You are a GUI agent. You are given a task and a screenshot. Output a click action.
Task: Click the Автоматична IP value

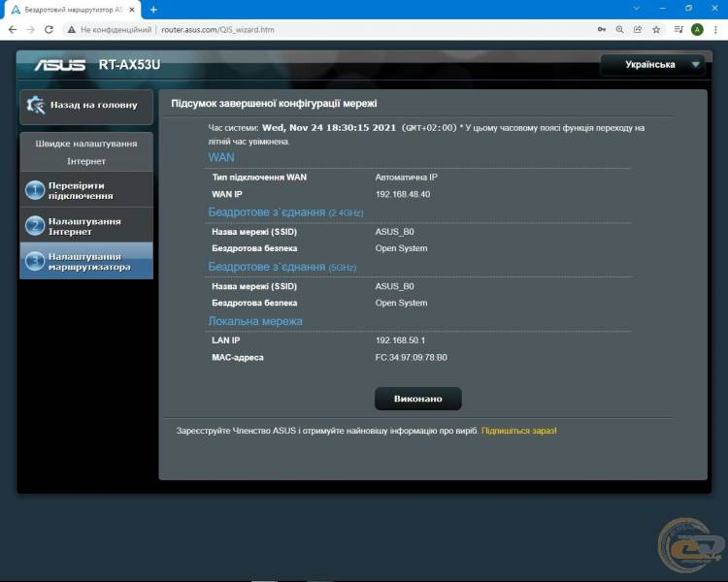tap(407, 178)
